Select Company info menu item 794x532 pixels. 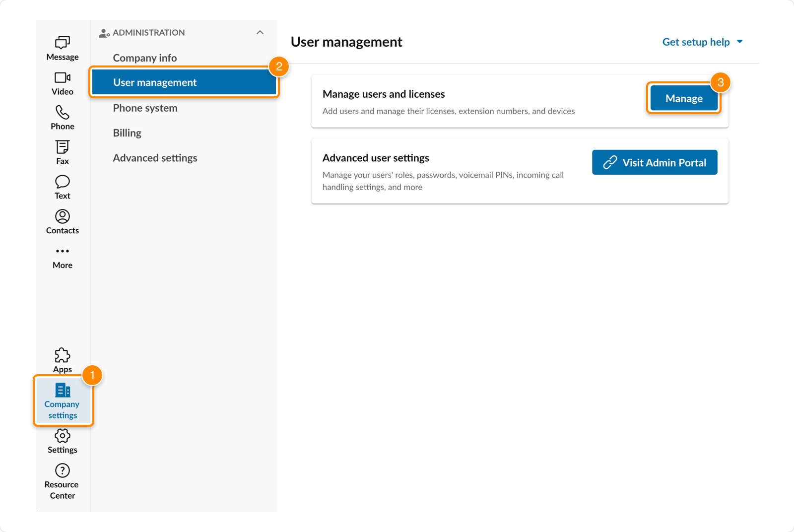click(145, 58)
